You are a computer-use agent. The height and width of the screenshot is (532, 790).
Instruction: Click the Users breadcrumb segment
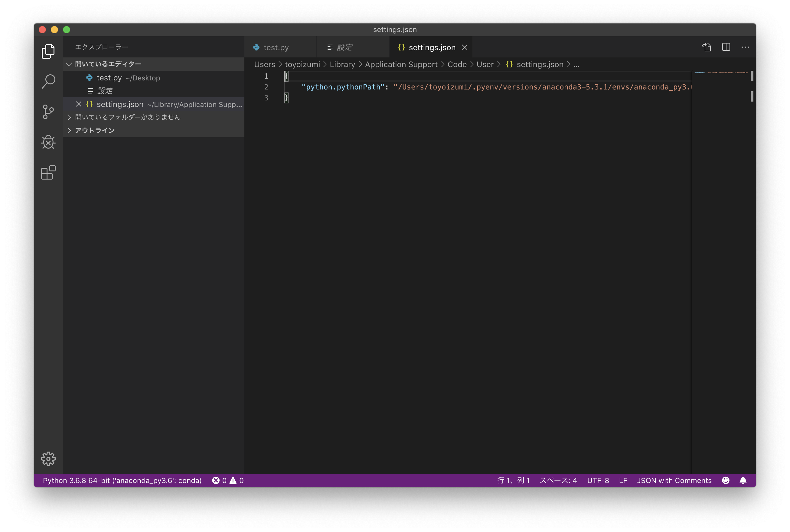(x=264, y=64)
